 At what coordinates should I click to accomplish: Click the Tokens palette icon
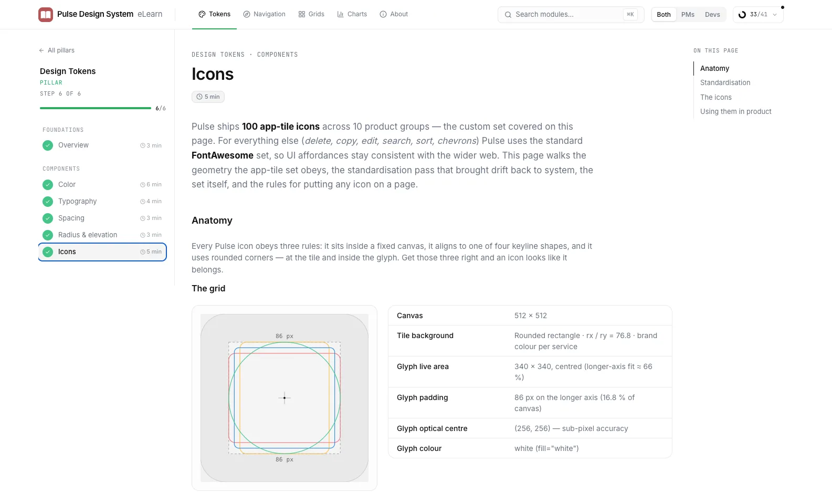coord(202,14)
